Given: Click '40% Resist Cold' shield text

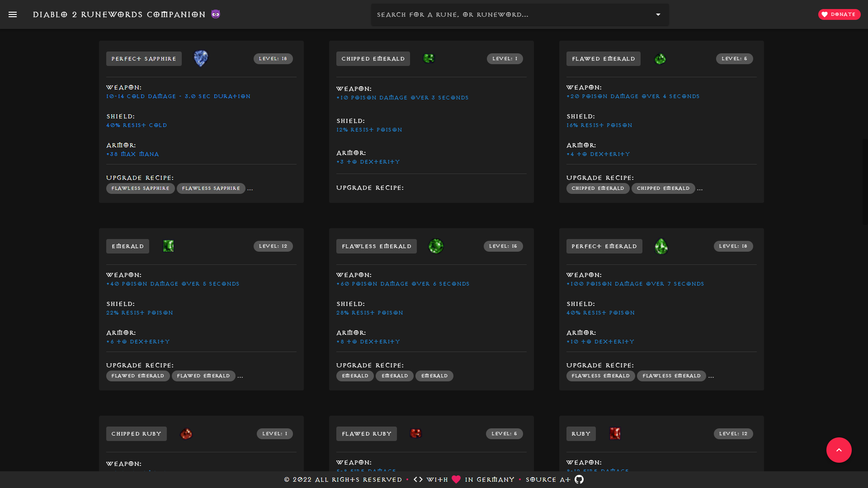Looking at the screenshot, I should click(x=137, y=125).
